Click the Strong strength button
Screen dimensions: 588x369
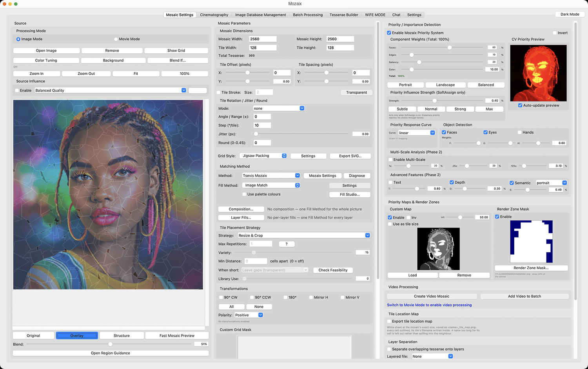tap(460, 109)
